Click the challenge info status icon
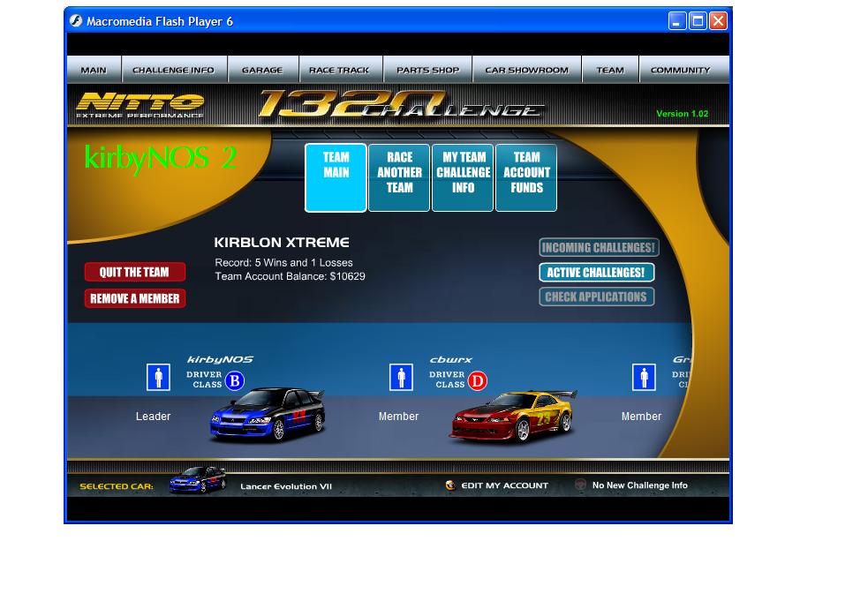The image size is (868, 616). pos(580,485)
